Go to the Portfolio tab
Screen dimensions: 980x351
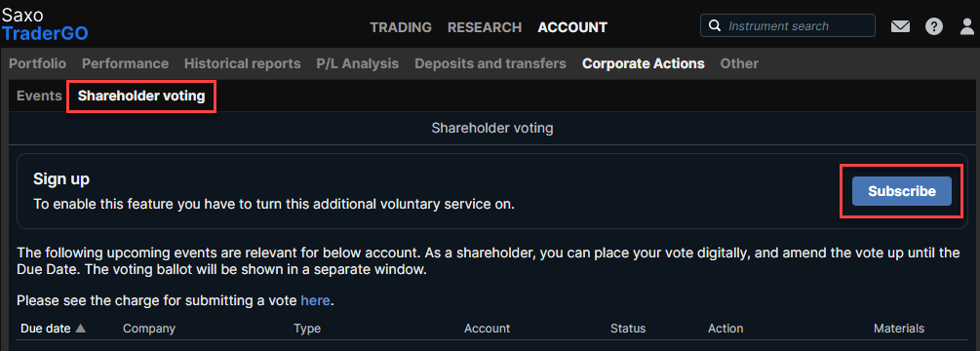37,63
